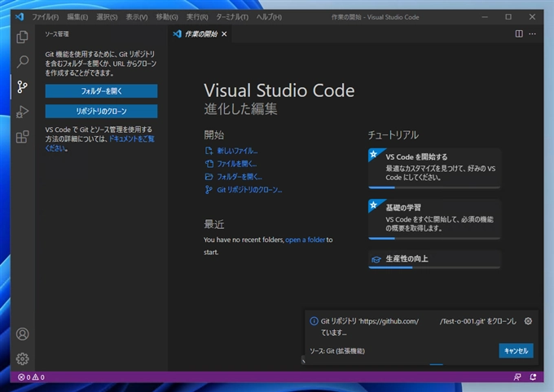Click the フォルダーを開く button in sidebar
Viewport: 554px width, 392px height.
pyautogui.click(x=101, y=91)
